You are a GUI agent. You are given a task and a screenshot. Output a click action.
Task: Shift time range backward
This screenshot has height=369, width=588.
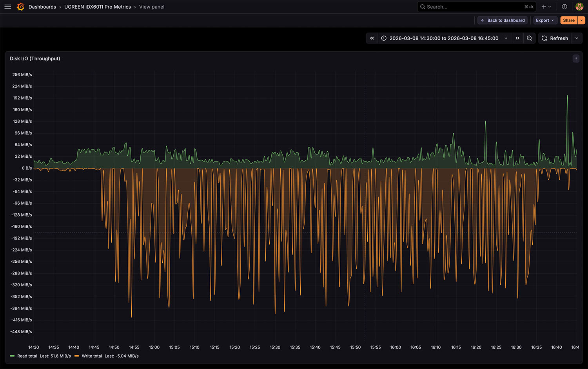372,38
